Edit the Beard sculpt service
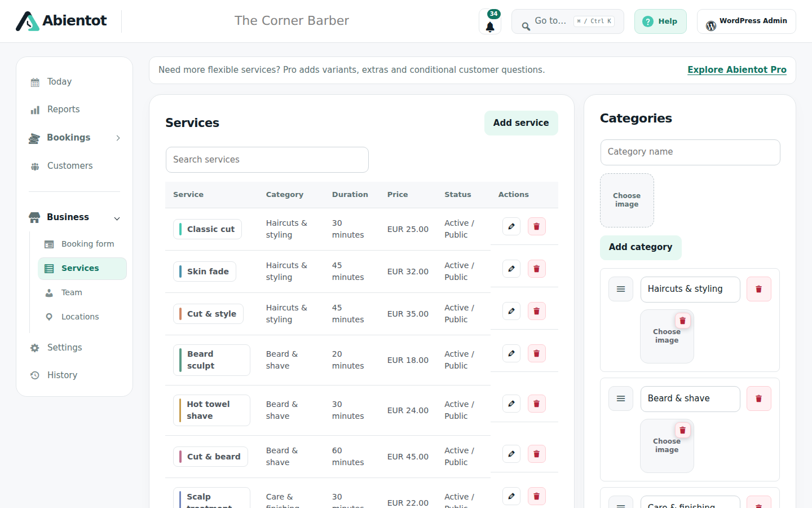 pos(511,353)
